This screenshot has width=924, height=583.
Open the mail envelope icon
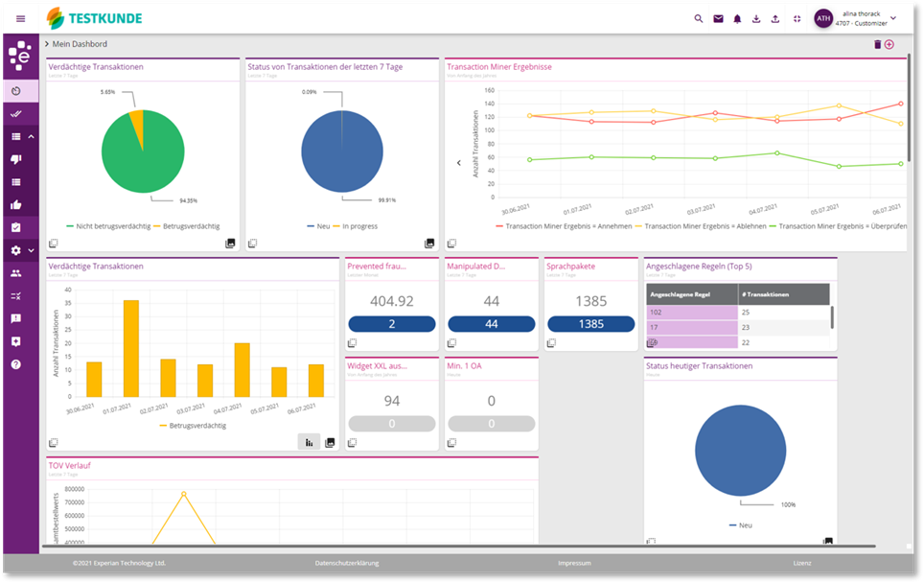coord(718,19)
